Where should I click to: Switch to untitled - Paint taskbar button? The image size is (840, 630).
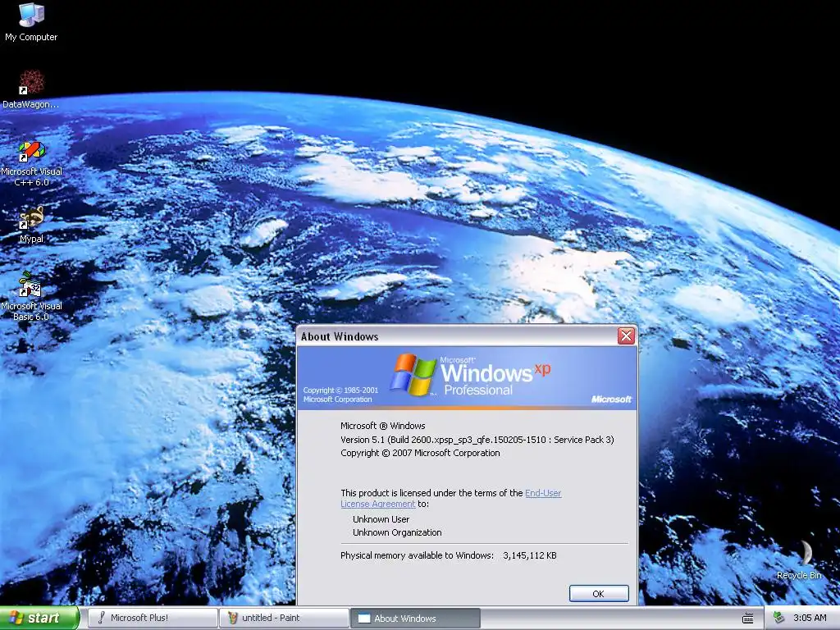point(284,618)
